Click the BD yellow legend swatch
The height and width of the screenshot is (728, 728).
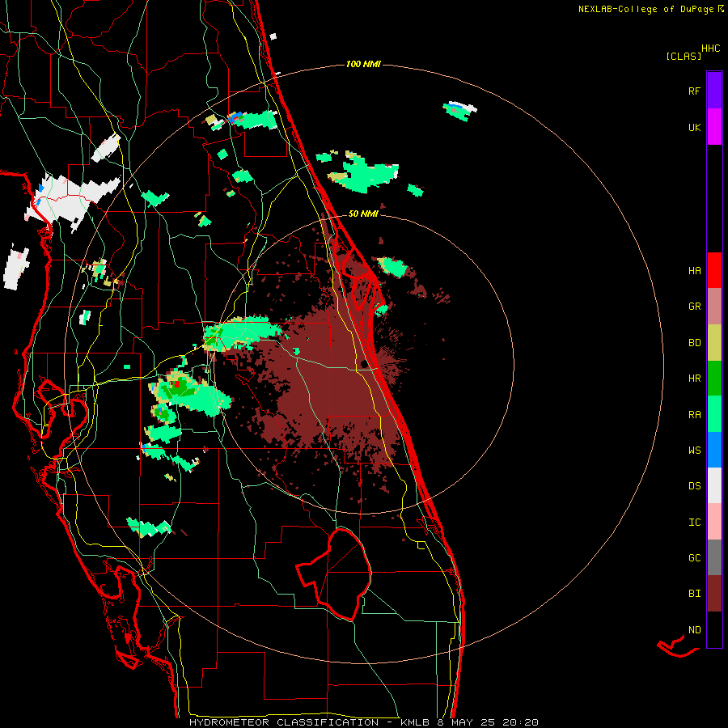tap(714, 342)
